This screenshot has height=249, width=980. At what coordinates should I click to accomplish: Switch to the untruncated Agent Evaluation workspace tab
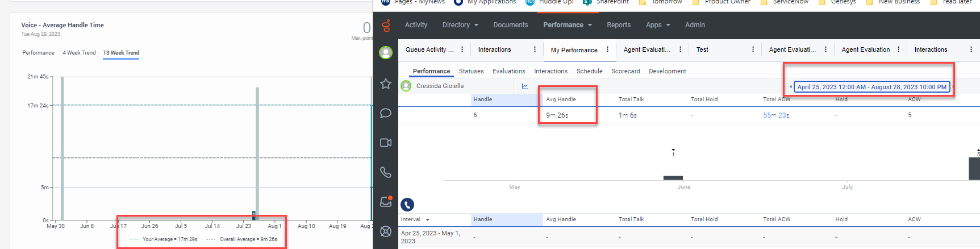(x=866, y=49)
